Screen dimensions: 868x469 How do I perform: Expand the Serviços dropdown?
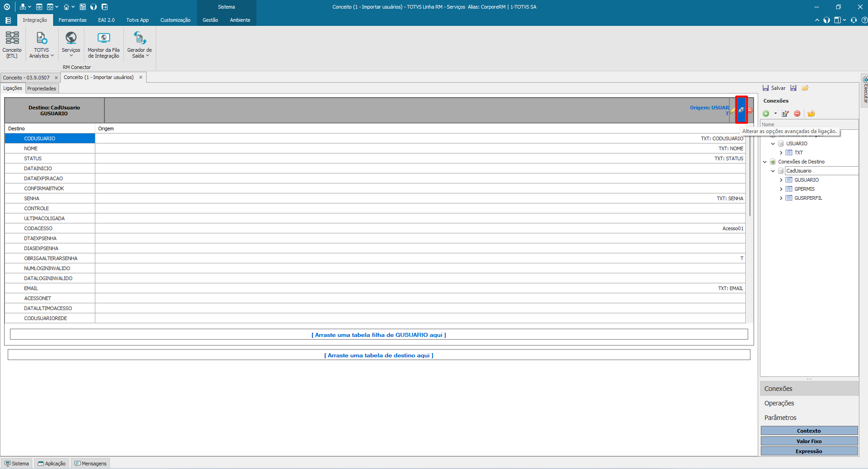pyautogui.click(x=71, y=56)
